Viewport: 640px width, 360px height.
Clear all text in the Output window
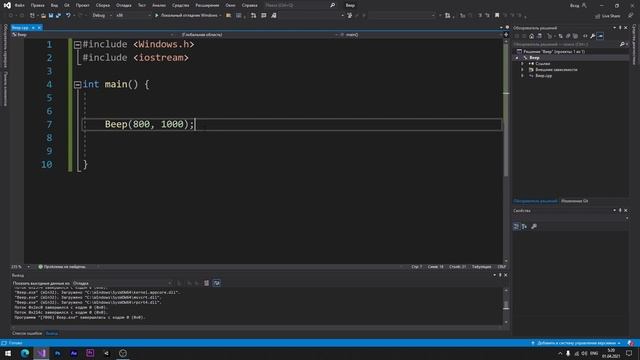click(207, 283)
